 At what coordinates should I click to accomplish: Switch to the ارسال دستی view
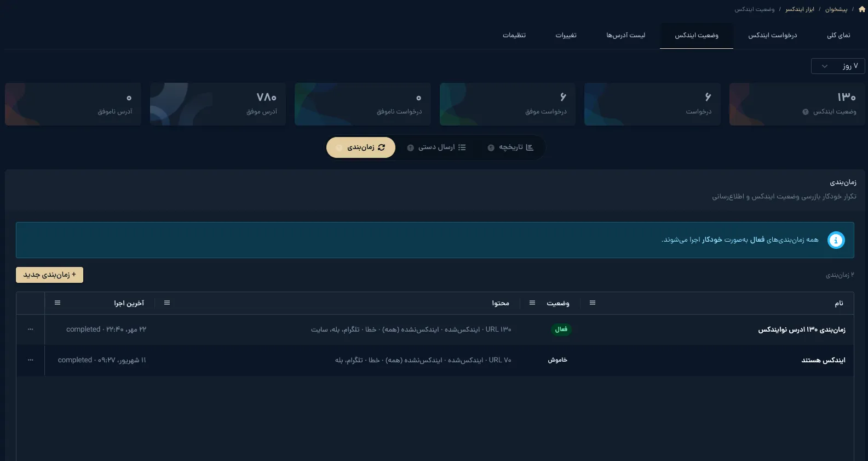(436, 147)
